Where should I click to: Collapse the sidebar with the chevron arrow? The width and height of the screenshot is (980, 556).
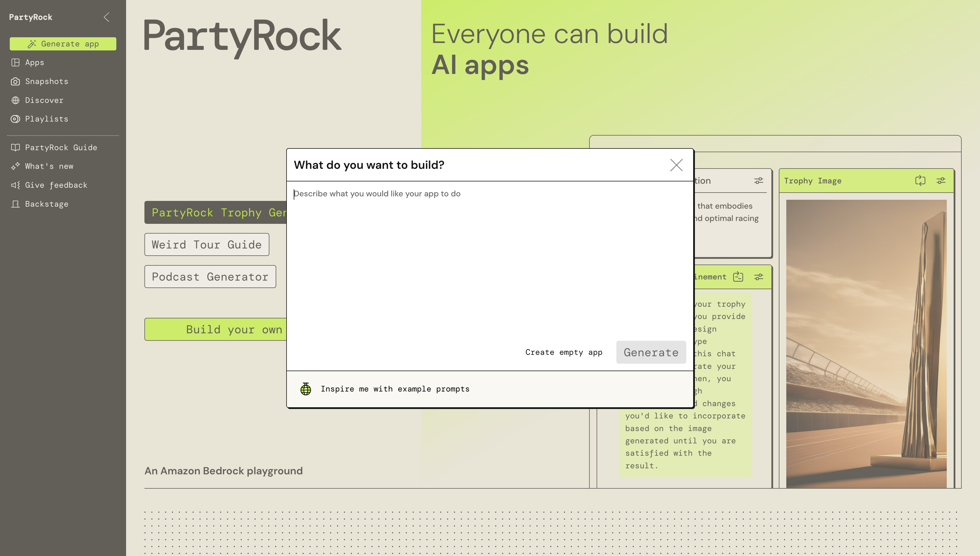coord(107,17)
